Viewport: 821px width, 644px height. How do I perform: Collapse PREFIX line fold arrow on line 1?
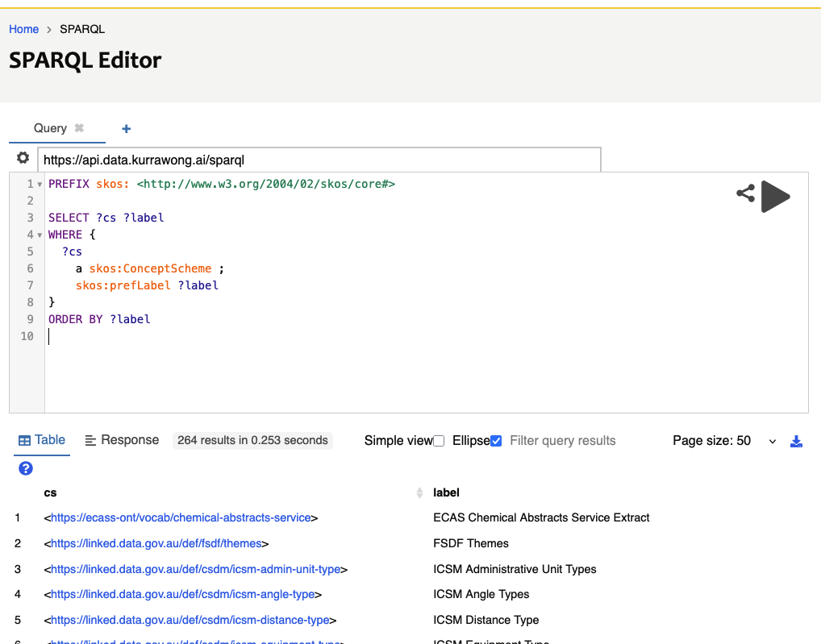[40, 185]
